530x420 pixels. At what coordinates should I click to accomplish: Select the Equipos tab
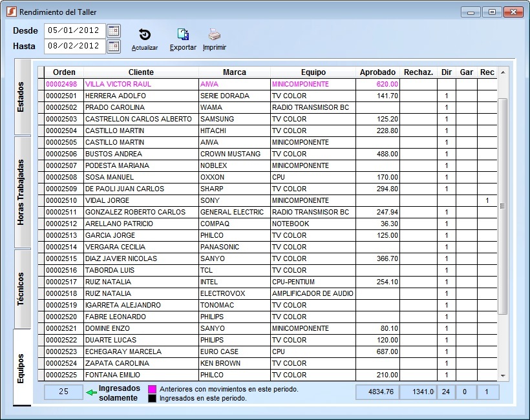pos(22,368)
